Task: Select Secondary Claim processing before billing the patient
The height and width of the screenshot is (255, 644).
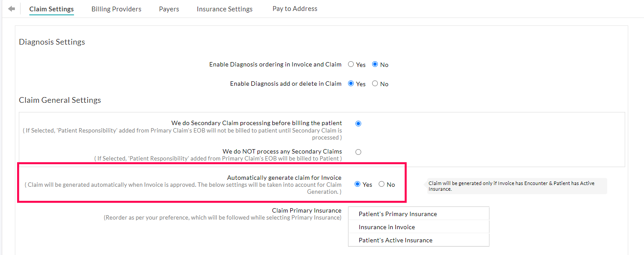Action: coord(358,123)
